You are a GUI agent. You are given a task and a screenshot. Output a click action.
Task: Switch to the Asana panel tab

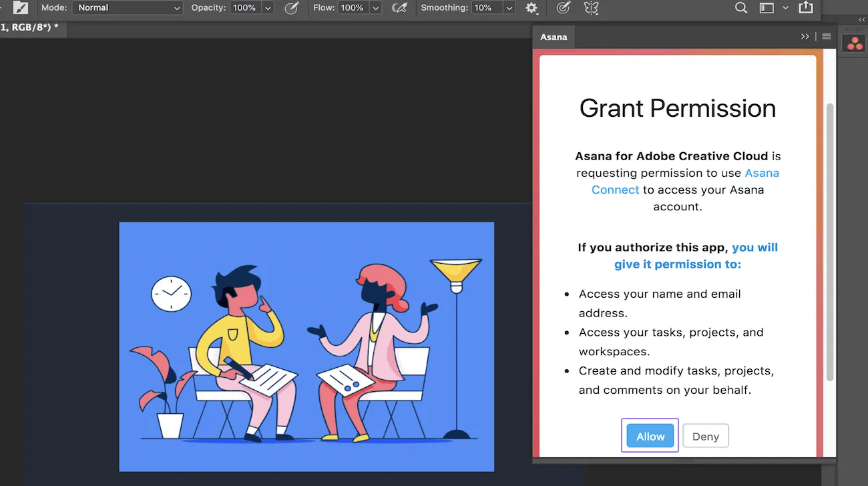[554, 37]
